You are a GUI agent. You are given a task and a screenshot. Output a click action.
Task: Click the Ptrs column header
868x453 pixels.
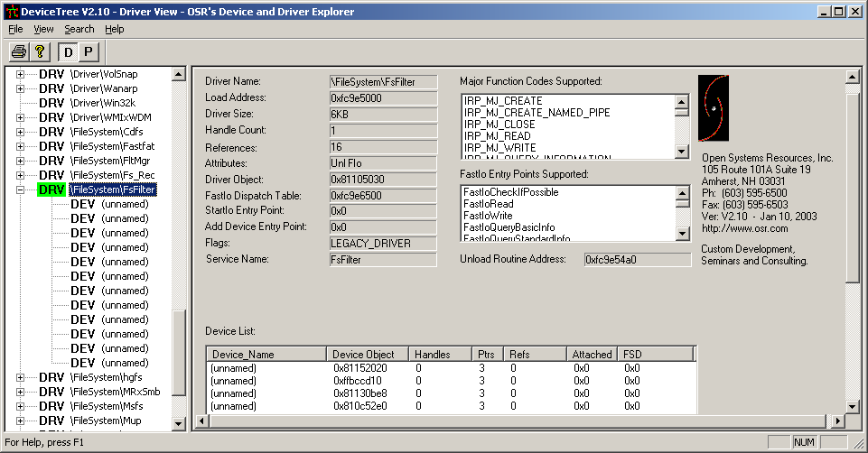tap(488, 354)
